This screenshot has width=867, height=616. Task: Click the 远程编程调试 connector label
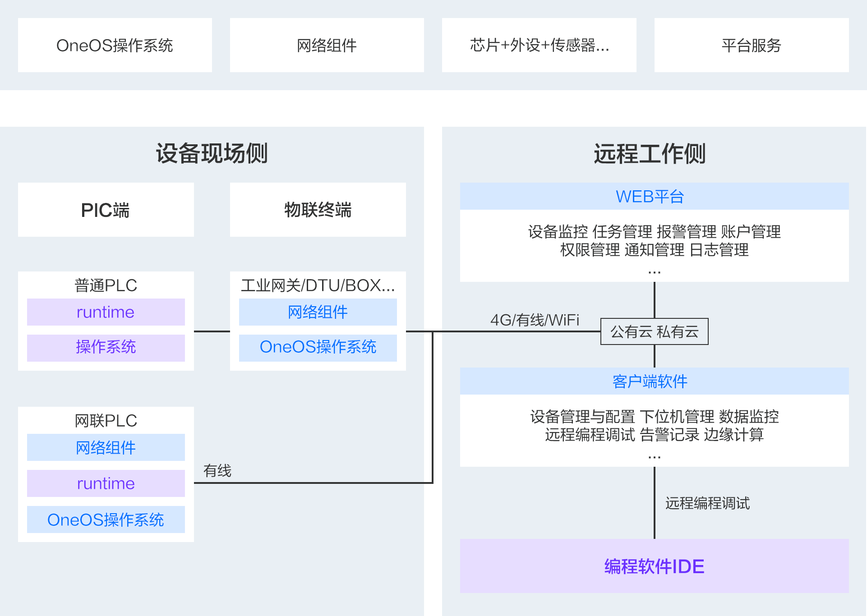[x=707, y=503]
